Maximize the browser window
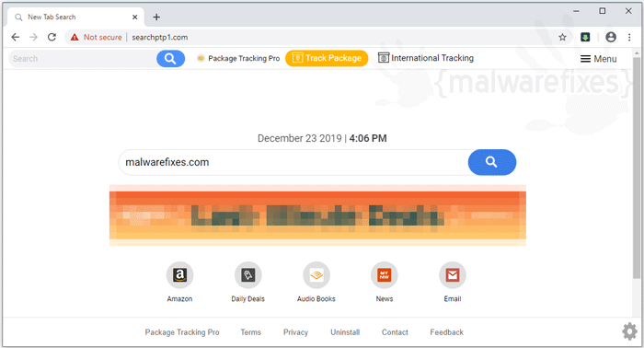644x348 pixels. click(602, 11)
